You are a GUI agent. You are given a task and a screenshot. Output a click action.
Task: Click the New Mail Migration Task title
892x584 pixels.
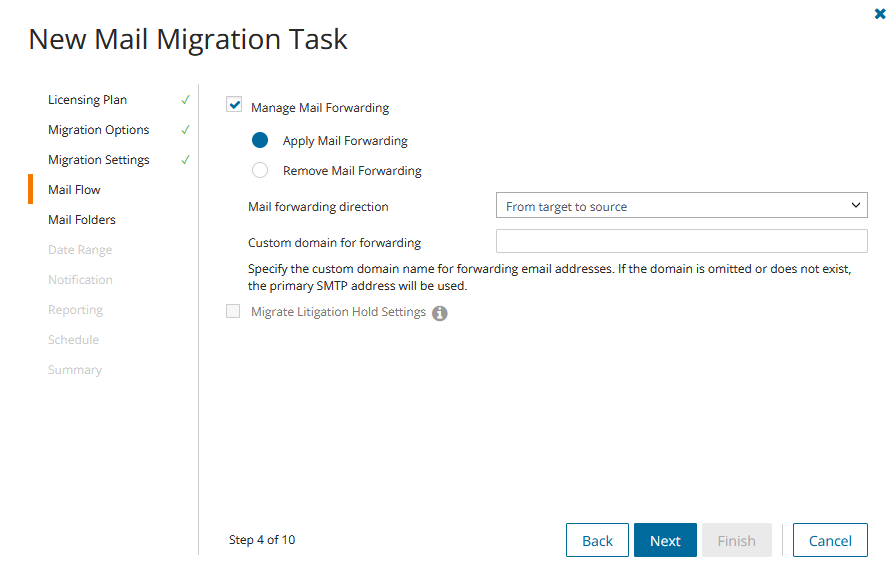click(x=188, y=40)
